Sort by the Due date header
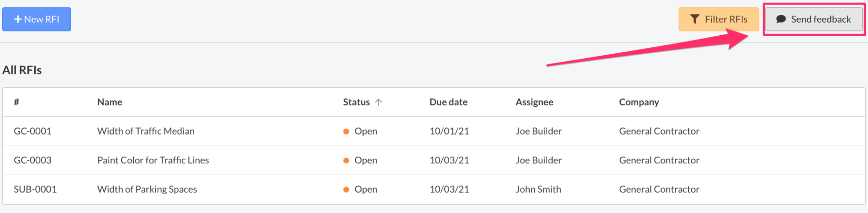This screenshot has width=868, height=213. [x=448, y=102]
